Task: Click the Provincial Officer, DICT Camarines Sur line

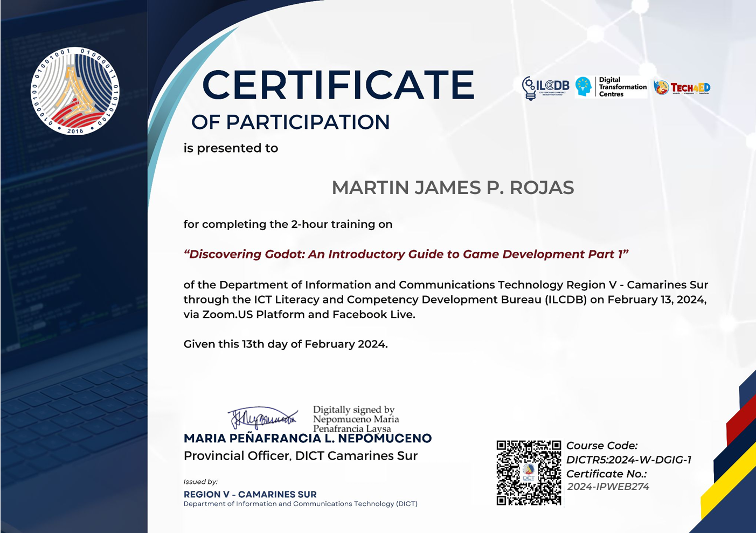Action: click(x=300, y=456)
